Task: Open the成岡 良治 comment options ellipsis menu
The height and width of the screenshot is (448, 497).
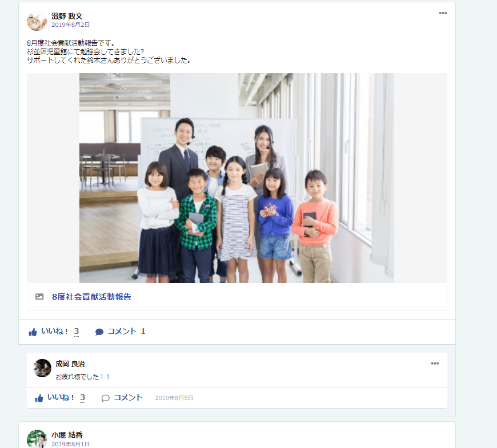Action: pyautogui.click(x=435, y=363)
